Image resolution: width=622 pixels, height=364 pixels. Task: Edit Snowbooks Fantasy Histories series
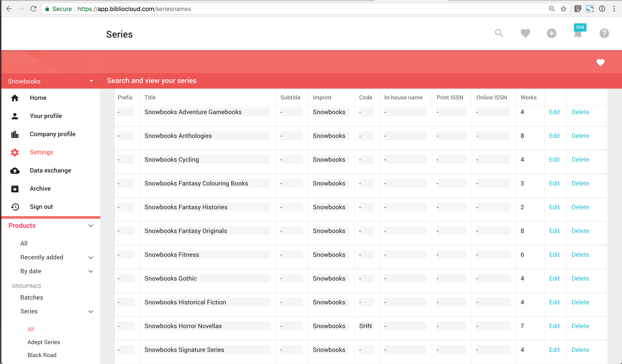click(x=554, y=207)
